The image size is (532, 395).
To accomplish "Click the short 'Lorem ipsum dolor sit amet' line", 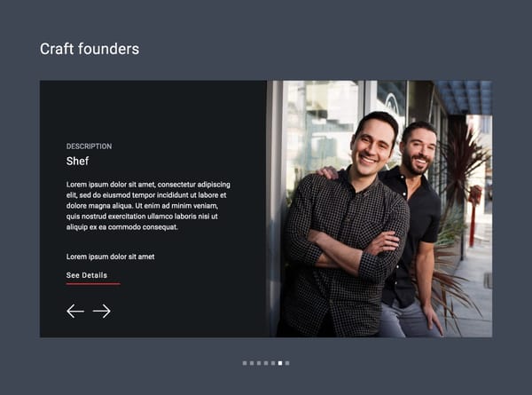I will (x=110, y=257).
